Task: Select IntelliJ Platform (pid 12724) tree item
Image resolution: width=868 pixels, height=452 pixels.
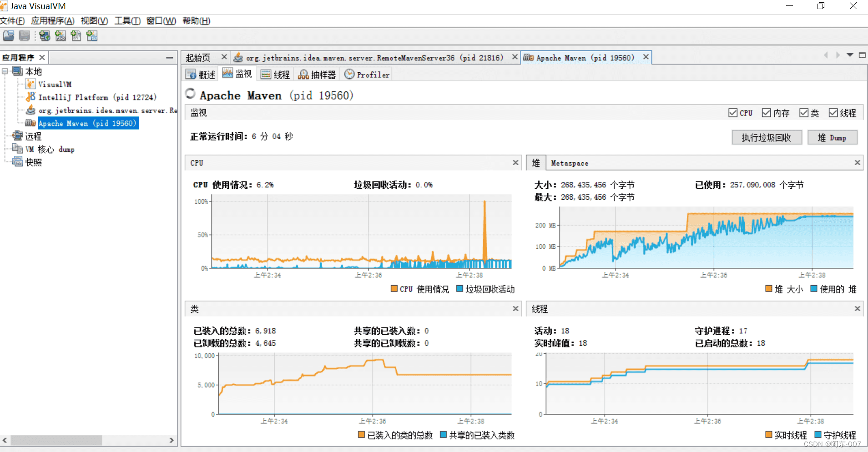Action: (97, 97)
